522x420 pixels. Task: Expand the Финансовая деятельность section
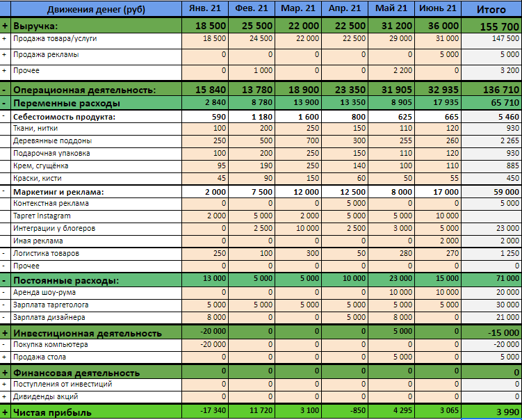(5, 373)
